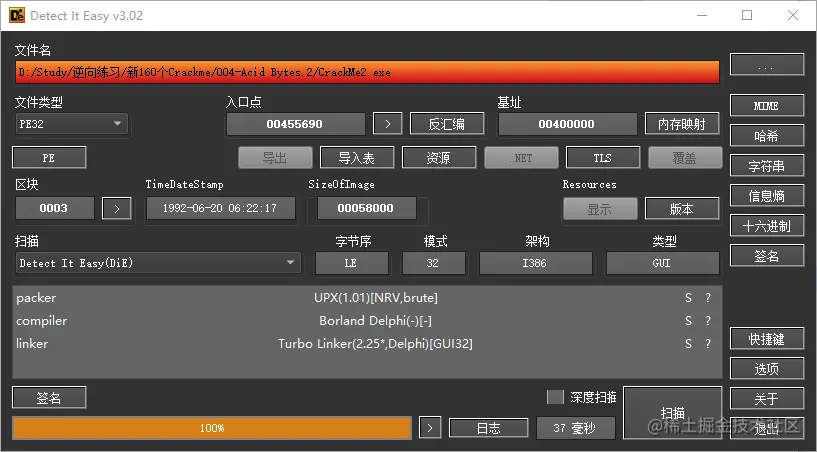Expand the Detect It Easy(DiE) scan engine dropdown
Screen dimensions: 817x452
158,263
